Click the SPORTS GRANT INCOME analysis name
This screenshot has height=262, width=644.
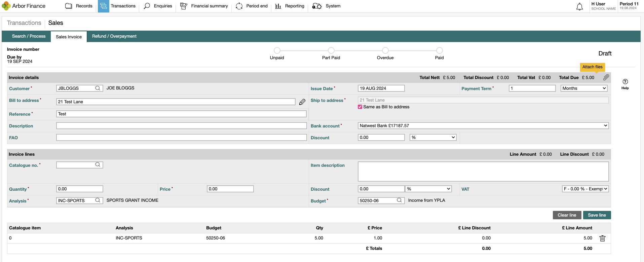click(x=132, y=200)
